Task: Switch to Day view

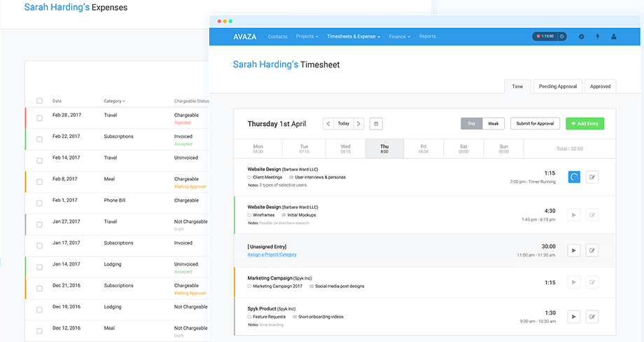Action: tap(472, 123)
